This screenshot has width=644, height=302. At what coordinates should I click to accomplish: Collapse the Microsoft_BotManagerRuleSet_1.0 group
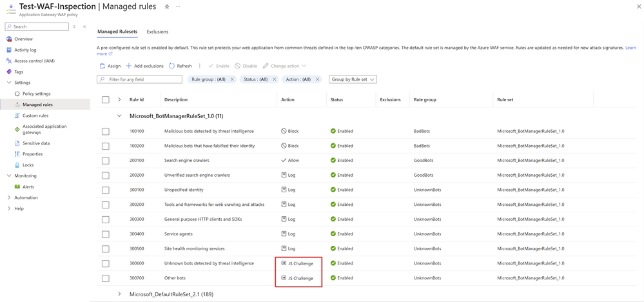tap(119, 116)
